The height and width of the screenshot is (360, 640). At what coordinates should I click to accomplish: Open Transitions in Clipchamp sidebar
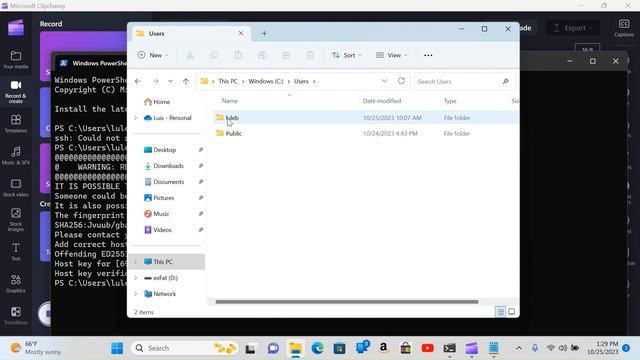[x=16, y=316]
